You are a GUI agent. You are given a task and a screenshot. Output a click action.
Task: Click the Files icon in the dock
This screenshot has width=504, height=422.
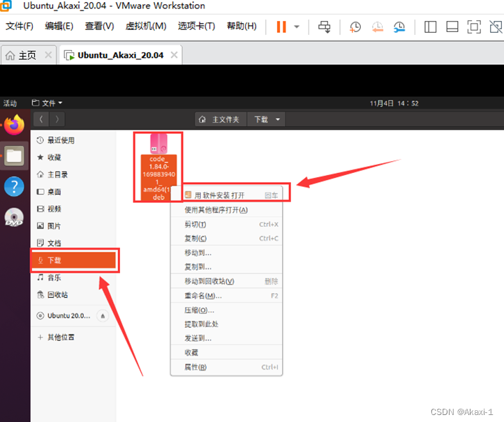tap(14, 156)
